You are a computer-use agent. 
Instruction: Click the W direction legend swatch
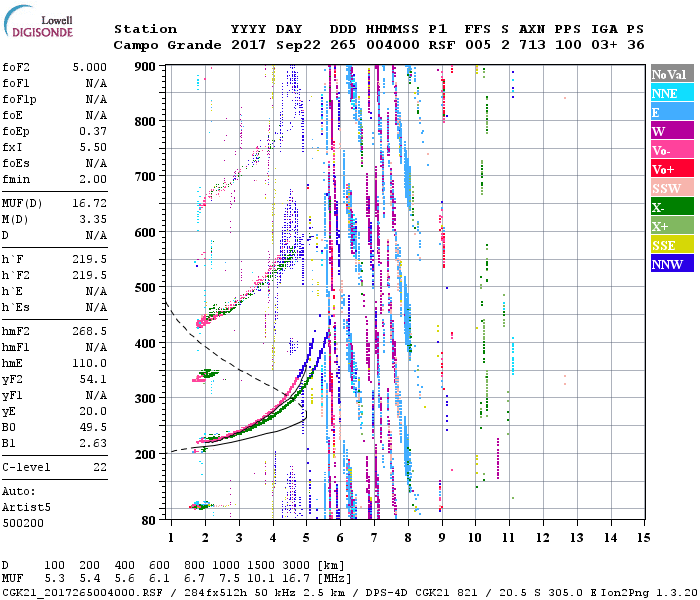pyautogui.click(x=672, y=130)
